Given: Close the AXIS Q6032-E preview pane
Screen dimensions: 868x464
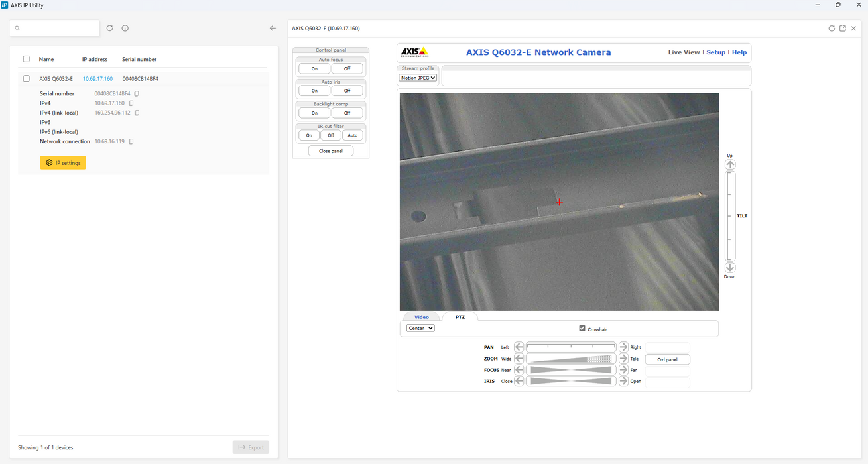Looking at the screenshot, I should point(853,29).
